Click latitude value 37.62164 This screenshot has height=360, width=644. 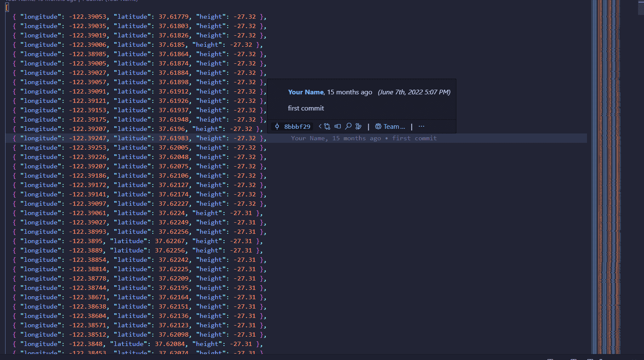tap(174, 297)
